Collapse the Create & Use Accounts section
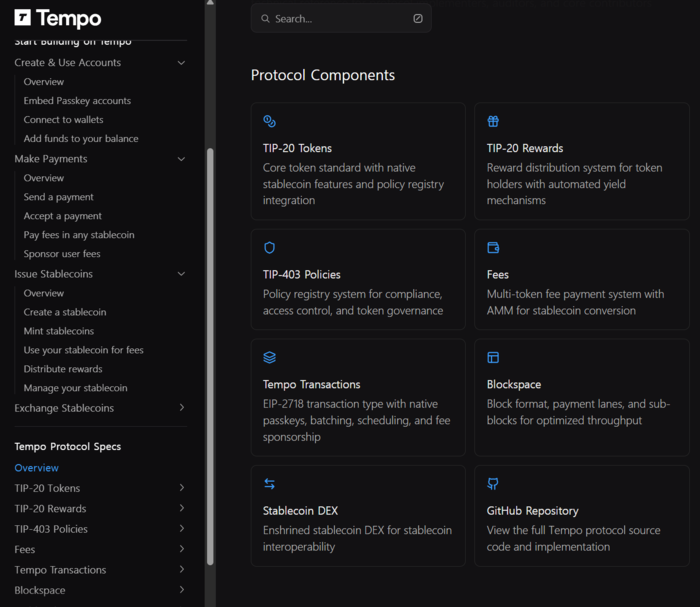 point(181,63)
